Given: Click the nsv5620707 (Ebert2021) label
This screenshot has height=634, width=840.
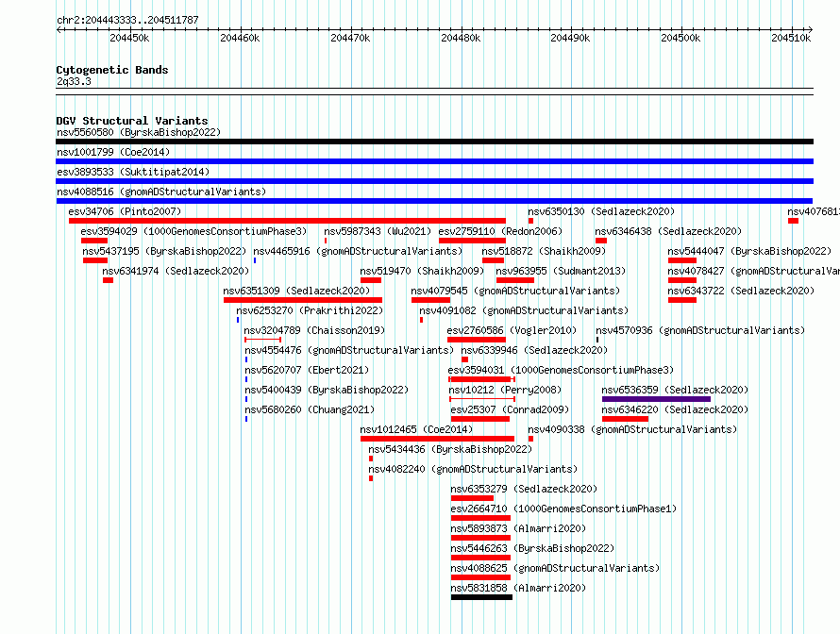Looking at the screenshot, I should (307, 370).
